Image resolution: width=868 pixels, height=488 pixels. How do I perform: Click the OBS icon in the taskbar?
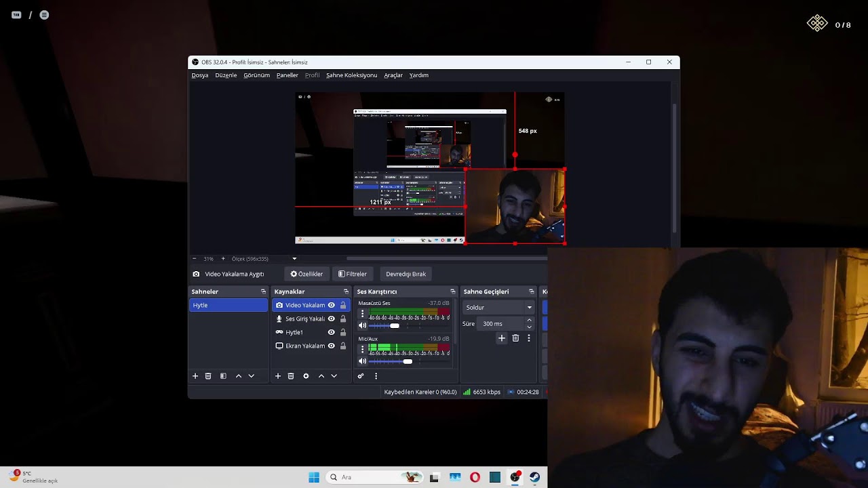(515, 477)
